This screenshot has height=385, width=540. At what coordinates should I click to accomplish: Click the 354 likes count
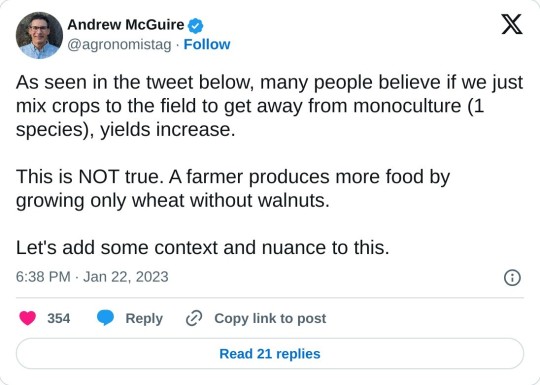(x=59, y=318)
